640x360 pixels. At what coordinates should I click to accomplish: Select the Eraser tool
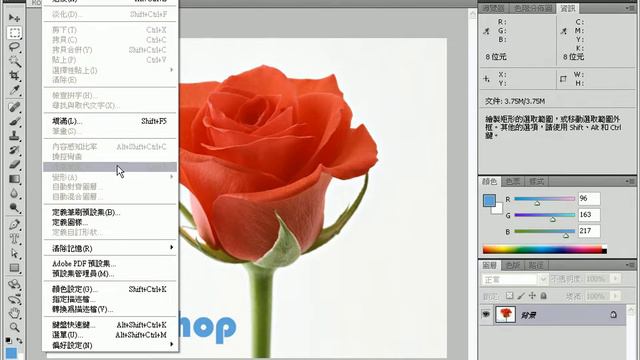(14, 164)
